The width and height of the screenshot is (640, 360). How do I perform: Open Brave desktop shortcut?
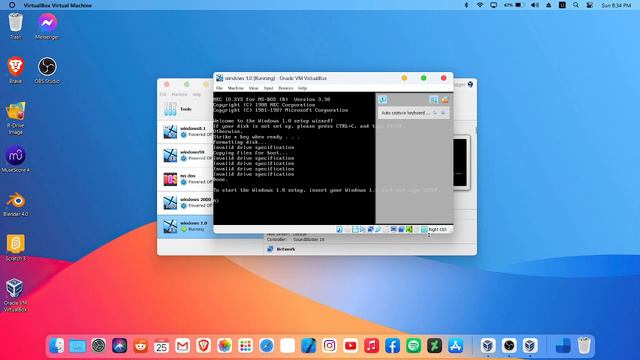tap(16, 70)
